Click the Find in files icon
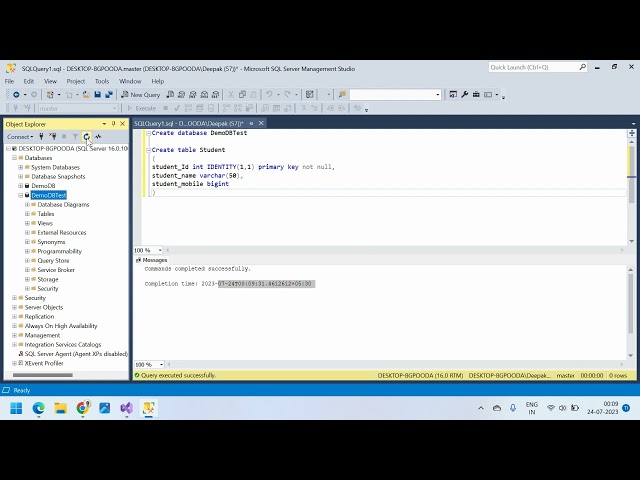 342,95
